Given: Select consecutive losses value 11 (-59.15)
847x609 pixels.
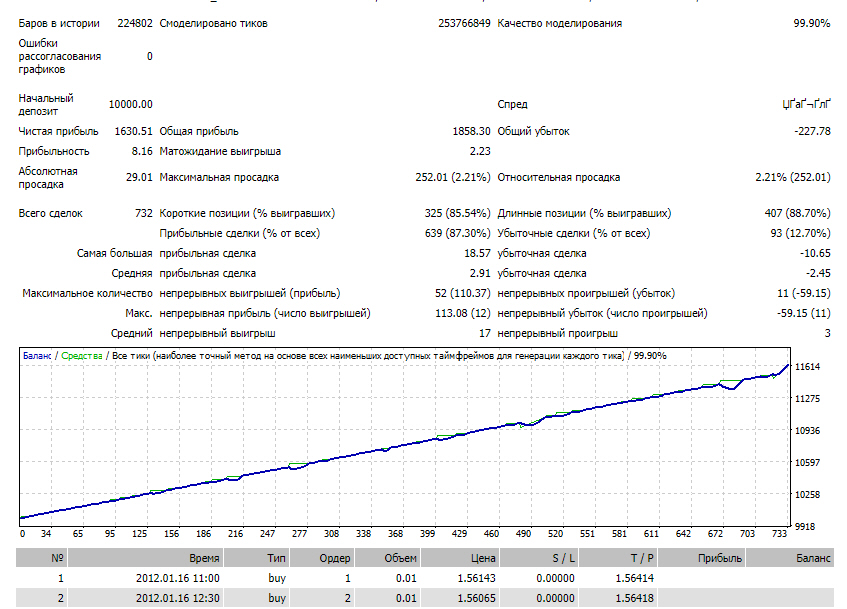Looking at the screenshot, I should (803, 293).
